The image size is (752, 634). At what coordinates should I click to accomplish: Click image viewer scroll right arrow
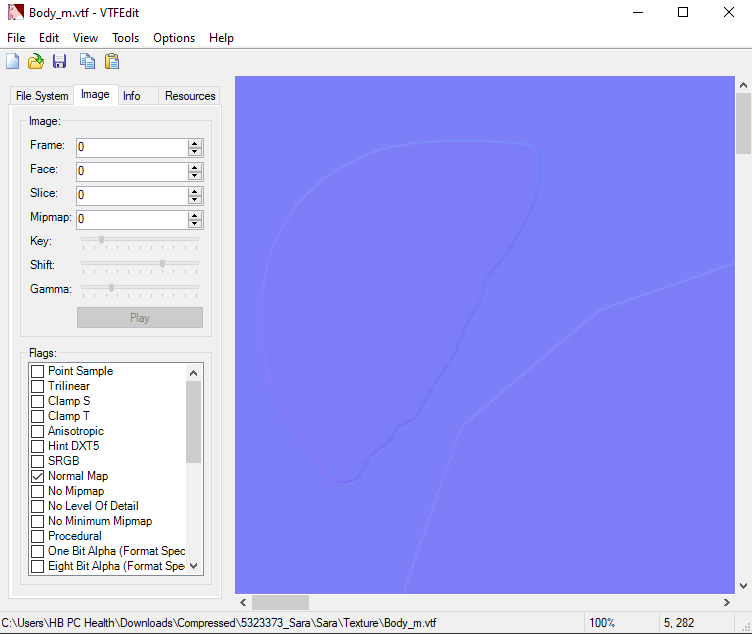coord(727,602)
